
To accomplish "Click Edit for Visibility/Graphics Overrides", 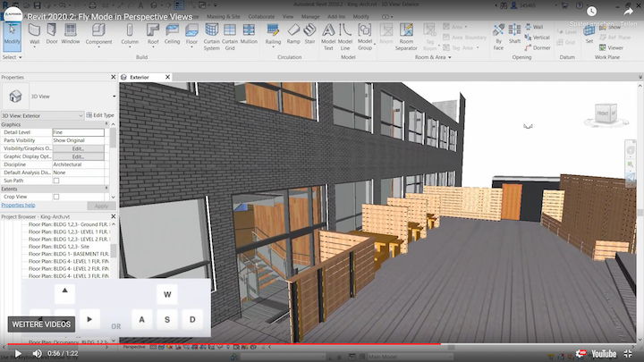I will 78,148.
